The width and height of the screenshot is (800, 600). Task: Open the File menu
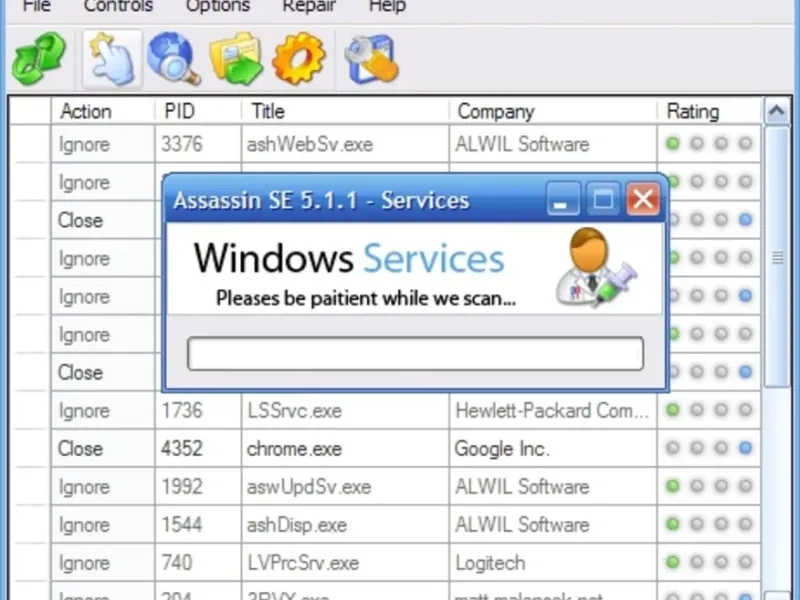point(37,6)
